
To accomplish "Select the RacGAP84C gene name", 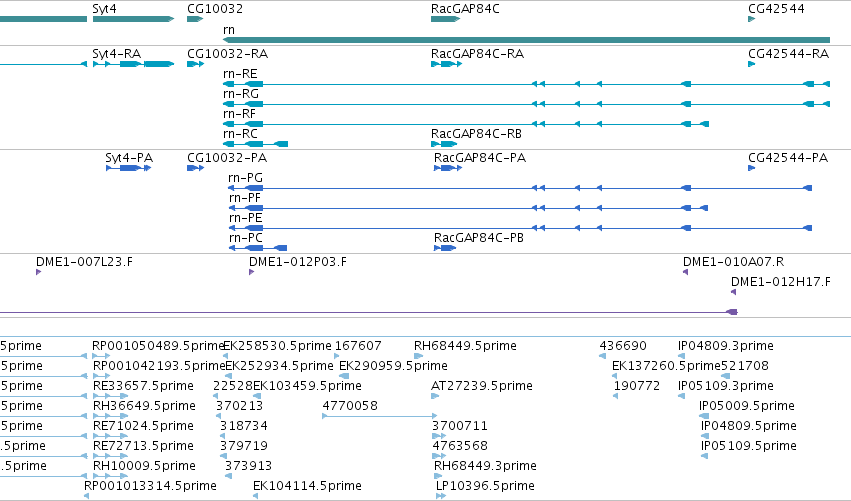I will pos(465,9).
